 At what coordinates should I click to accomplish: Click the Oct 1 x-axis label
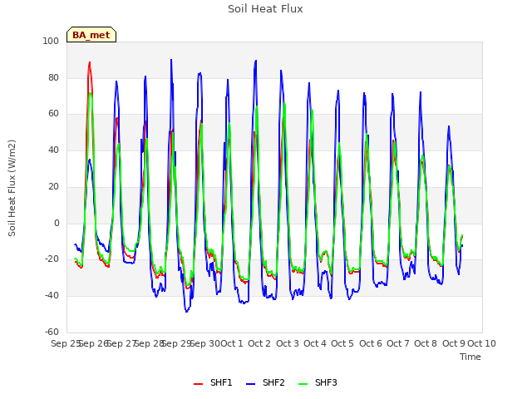coord(232,343)
